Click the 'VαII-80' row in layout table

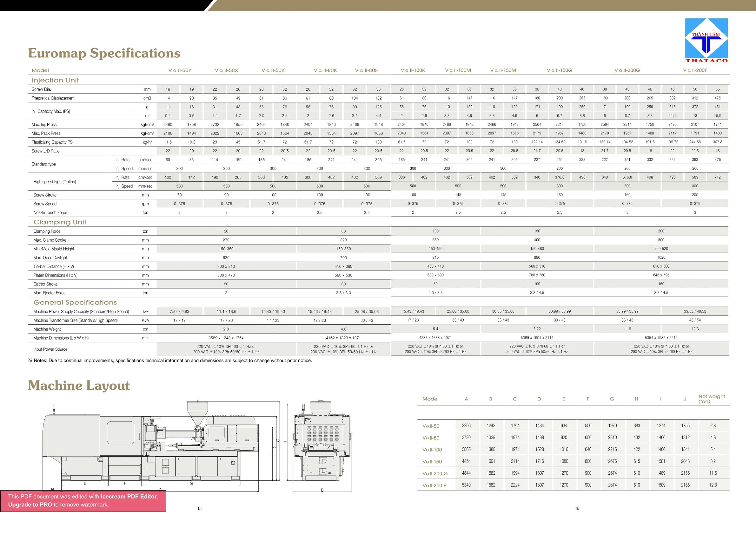click(573, 437)
